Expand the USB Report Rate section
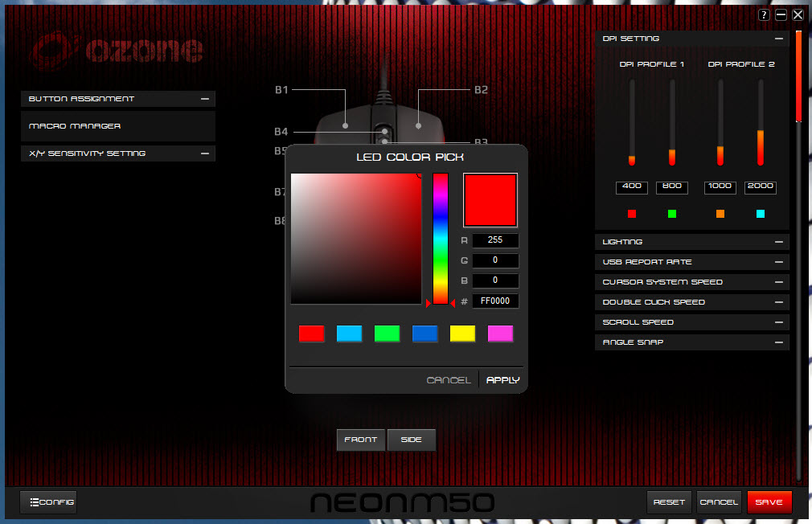812x524 pixels. pos(779,262)
